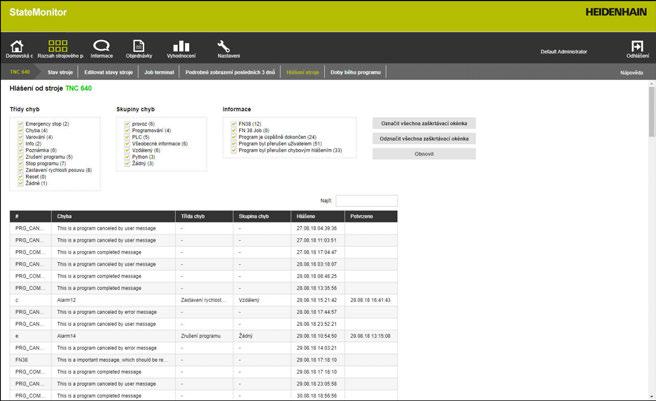The image size is (656, 401).
Task: Sort table by Třída chyb column header
Action: (x=204, y=216)
